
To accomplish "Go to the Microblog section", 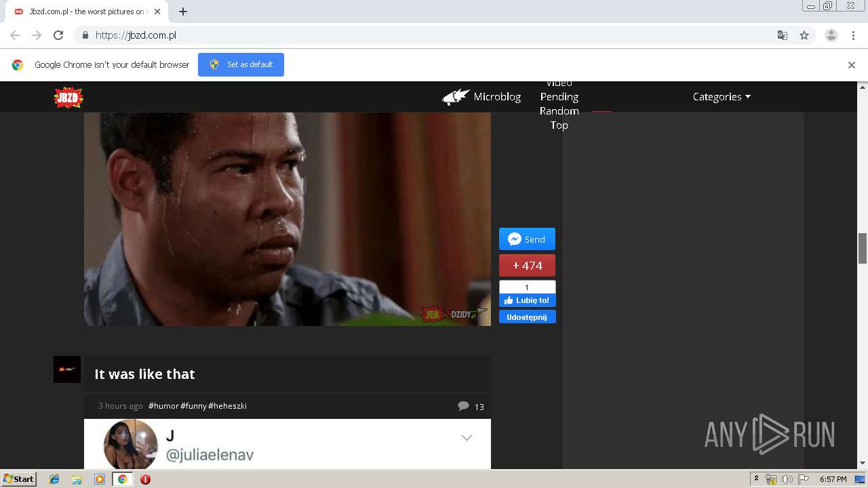I will click(497, 97).
